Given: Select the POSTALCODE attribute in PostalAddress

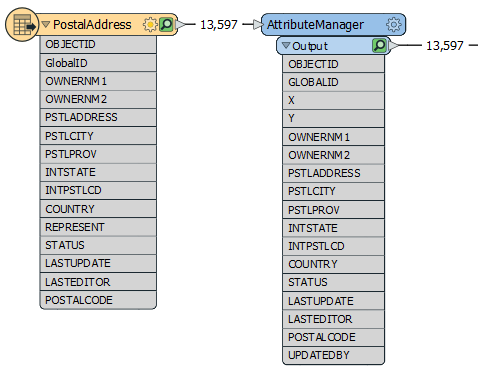Looking at the screenshot, I should tap(98, 300).
